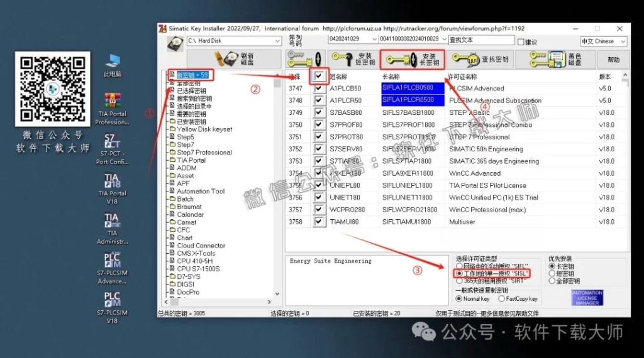Select the 新密钥 = 59 tree item
644x358 pixels.
click(x=192, y=75)
